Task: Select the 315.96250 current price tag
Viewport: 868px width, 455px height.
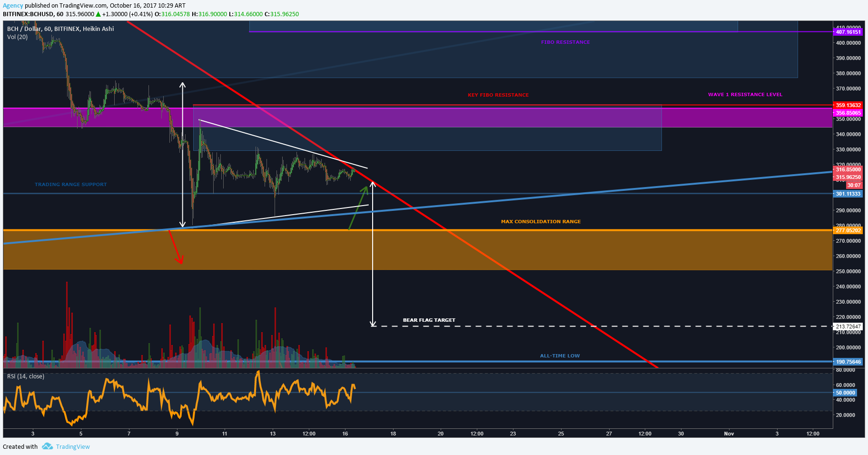Action: (x=848, y=177)
